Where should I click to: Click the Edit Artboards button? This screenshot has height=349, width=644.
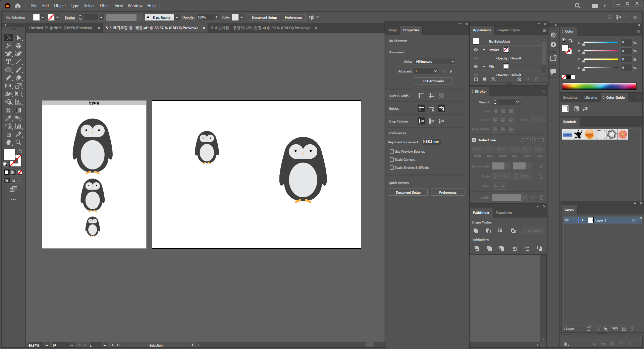pyautogui.click(x=433, y=81)
